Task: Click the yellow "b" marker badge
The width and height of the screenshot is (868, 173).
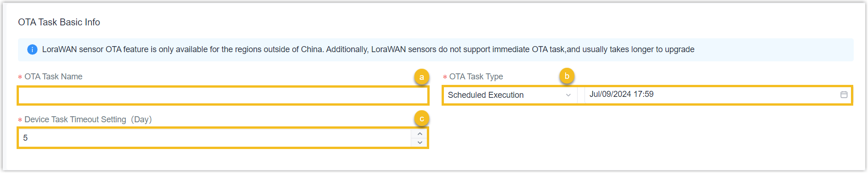Action: click(567, 76)
